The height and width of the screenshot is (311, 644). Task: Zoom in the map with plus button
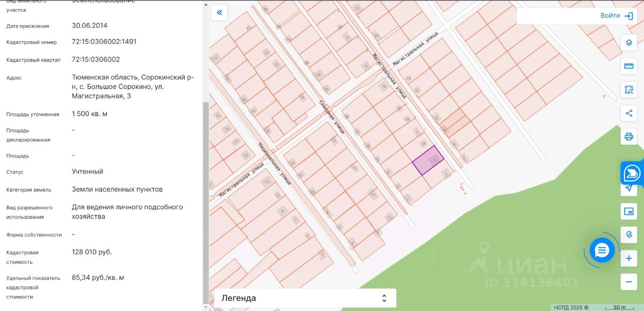click(x=628, y=259)
